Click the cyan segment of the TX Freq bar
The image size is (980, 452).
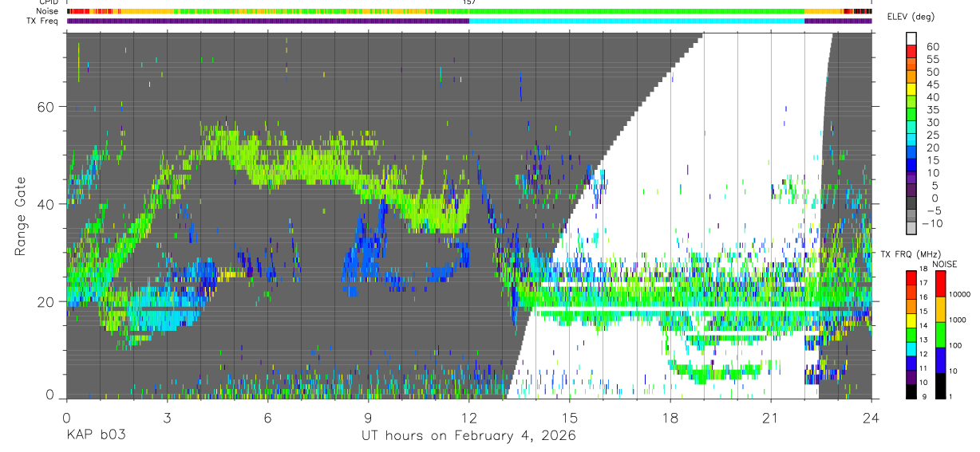(x=637, y=21)
